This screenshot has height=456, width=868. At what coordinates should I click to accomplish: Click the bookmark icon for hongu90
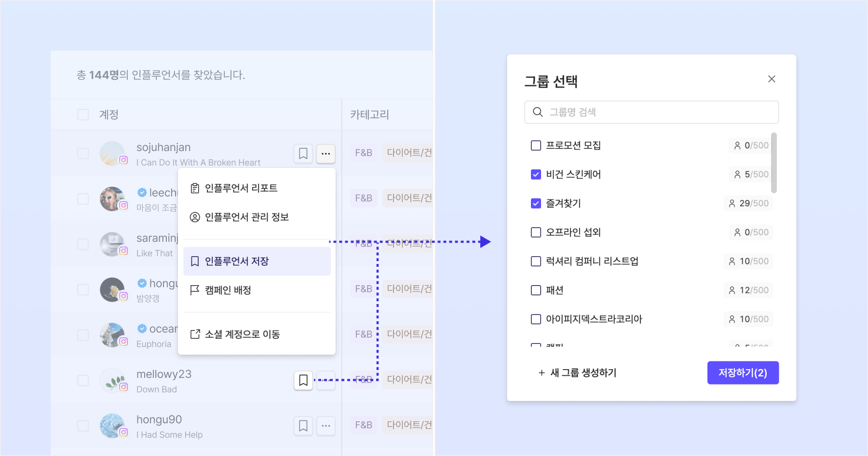coord(303,426)
